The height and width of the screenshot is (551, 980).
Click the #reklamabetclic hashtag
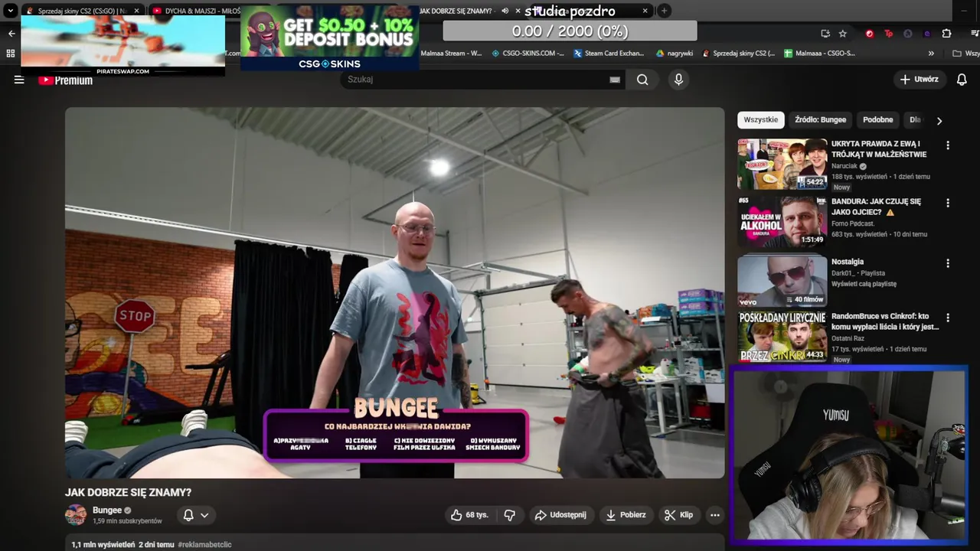coord(204,545)
